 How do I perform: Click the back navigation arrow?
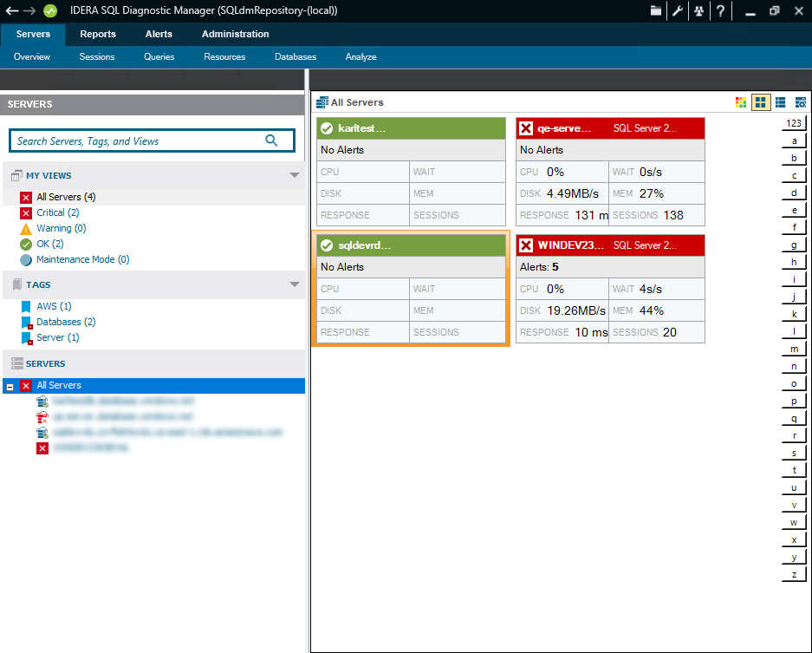12,10
